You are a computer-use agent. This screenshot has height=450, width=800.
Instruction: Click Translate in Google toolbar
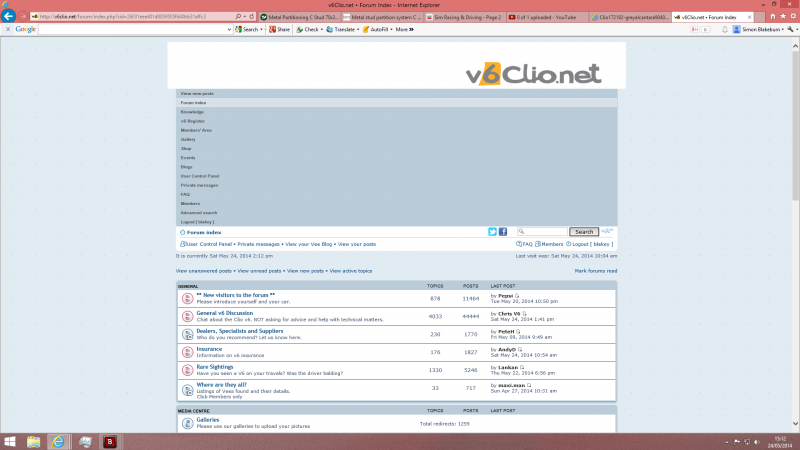click(x=342, y=30)
